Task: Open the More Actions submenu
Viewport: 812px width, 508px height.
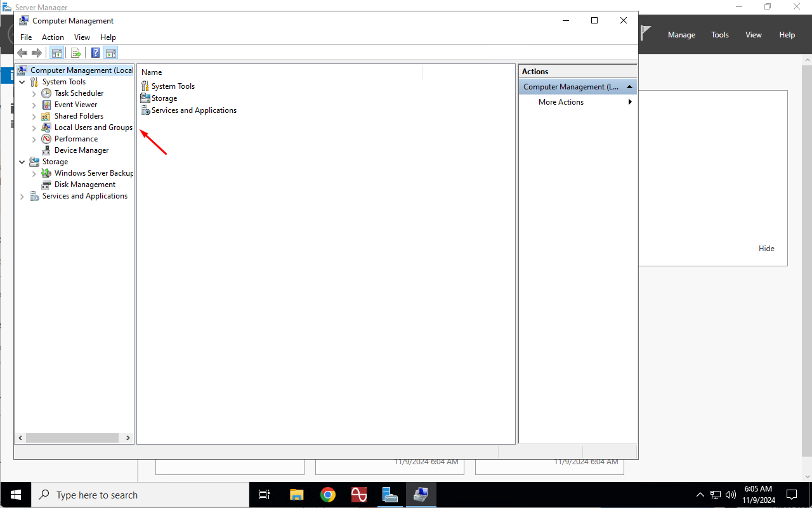Action: pyautogui.click(x=561, y=102)
